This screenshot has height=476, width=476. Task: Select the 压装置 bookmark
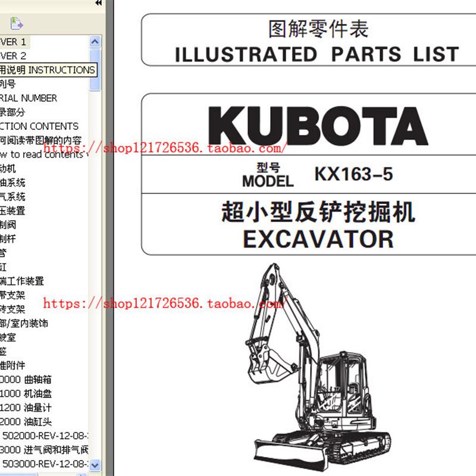click(x=12, y=211)
